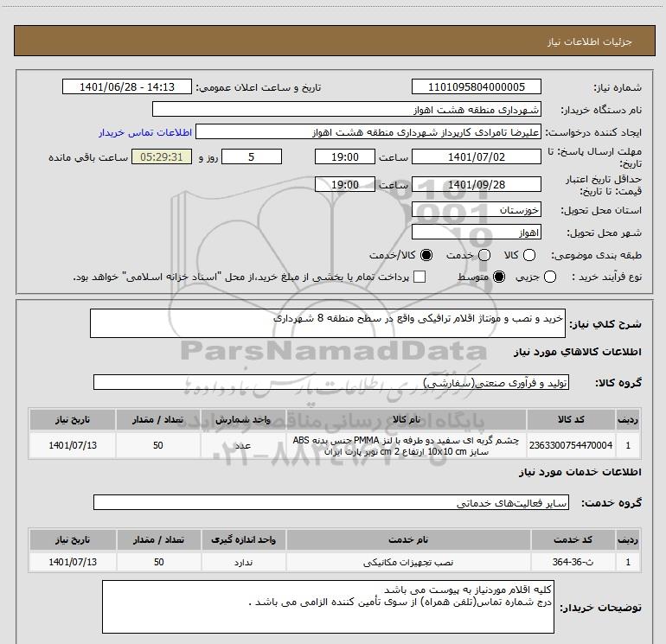
Task: Click the واحد اندازه گیری column header
Action: (x=243, y=539)
